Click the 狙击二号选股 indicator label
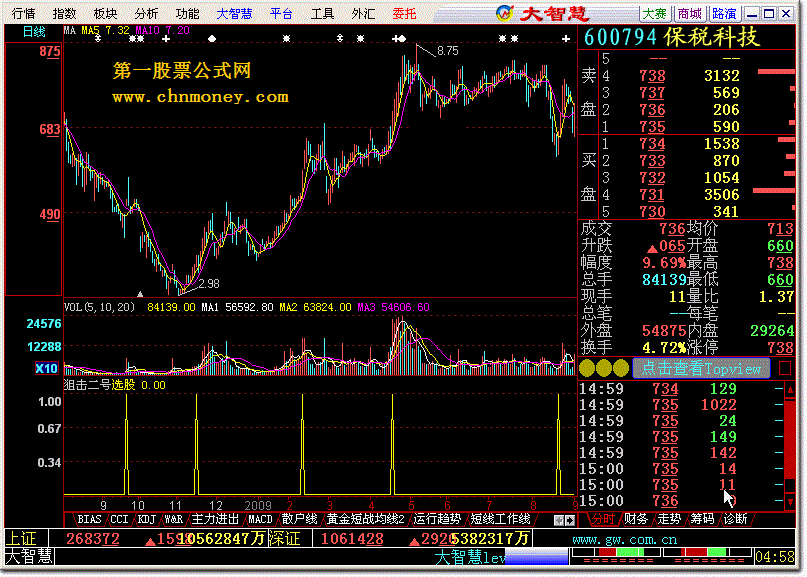Viewport: 807px width, 577px height. [99, 385]
